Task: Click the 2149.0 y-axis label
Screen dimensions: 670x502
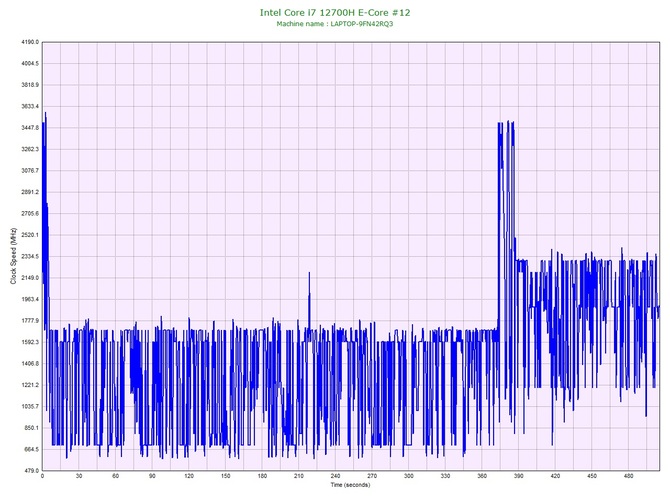Action: tap(30, 278)
